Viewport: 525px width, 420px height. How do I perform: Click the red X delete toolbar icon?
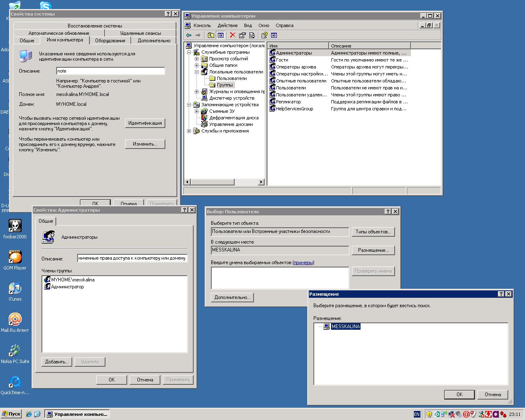click(232, 35)
